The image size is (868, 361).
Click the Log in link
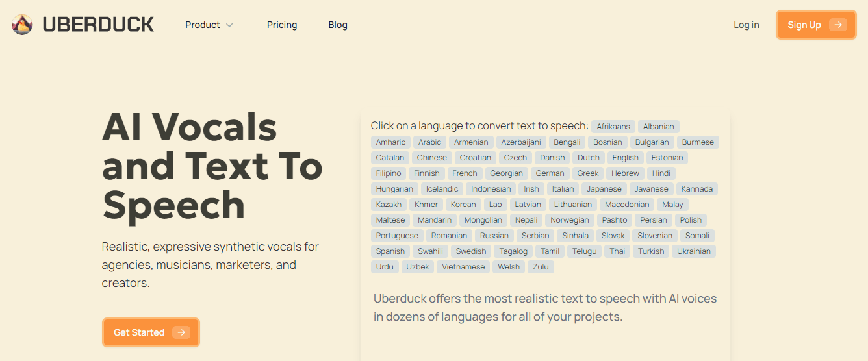[x=747, y=25]
